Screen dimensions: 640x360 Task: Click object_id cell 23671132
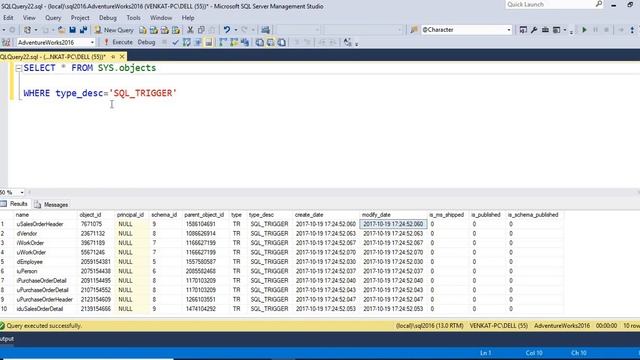pos(96,233)
